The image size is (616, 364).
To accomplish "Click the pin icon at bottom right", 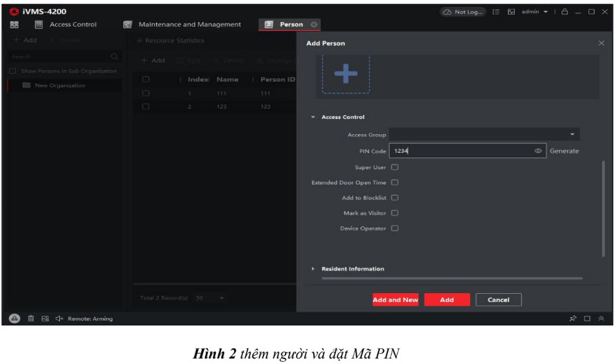I will (x=572, y=319).
